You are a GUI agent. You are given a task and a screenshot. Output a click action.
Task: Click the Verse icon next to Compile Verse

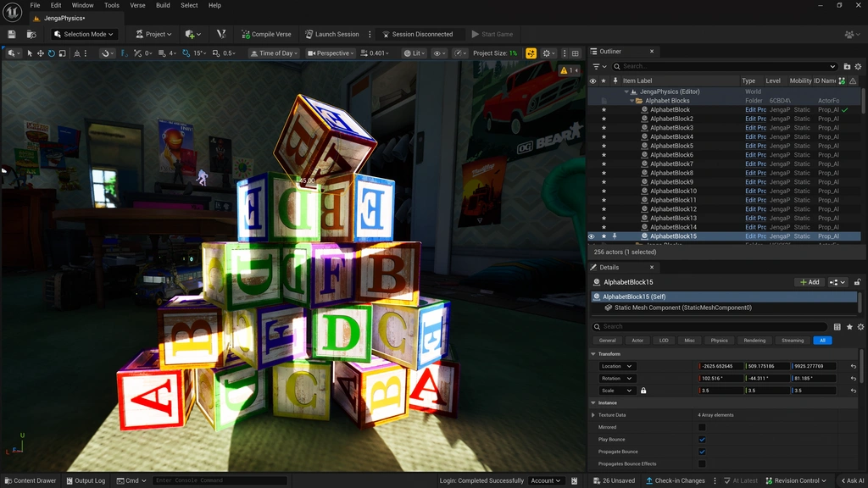click(221, 35)
